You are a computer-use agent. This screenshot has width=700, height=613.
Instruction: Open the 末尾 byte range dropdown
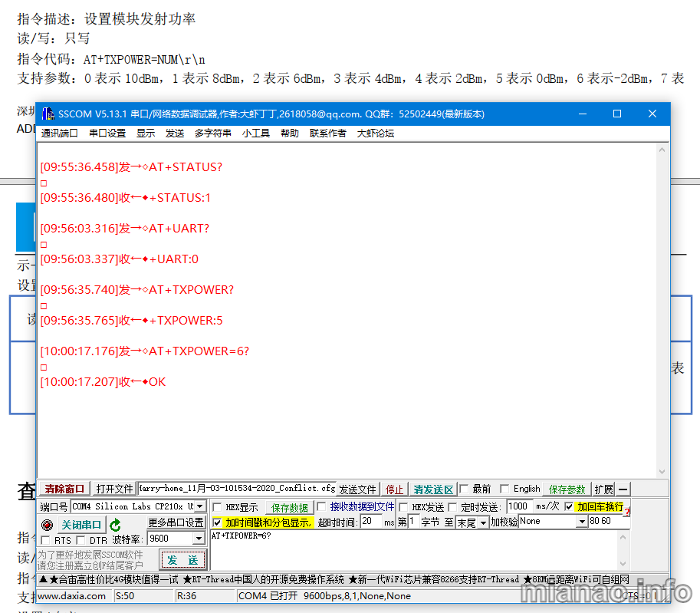(483, 522)
